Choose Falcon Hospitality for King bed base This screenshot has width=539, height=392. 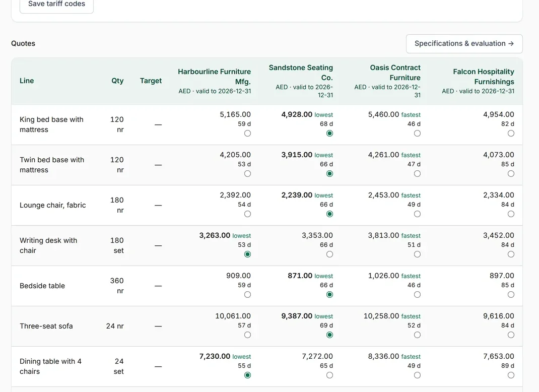point(511,134)
